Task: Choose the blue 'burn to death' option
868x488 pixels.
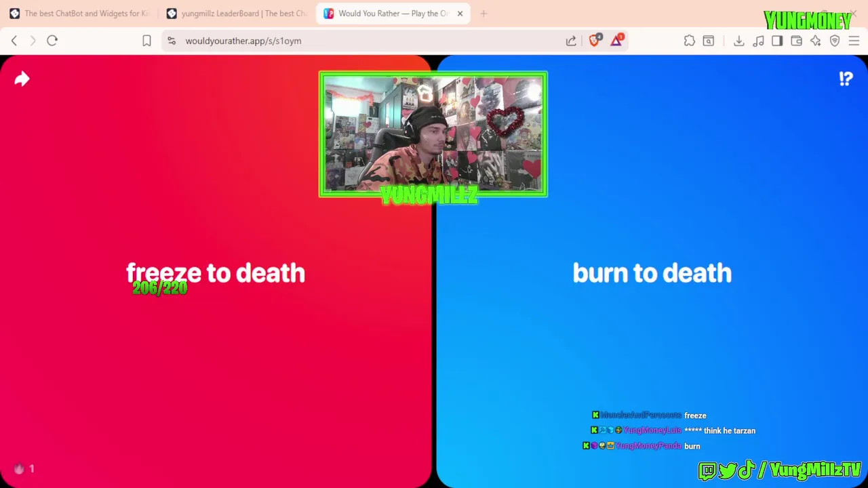Action: (652, 272)
